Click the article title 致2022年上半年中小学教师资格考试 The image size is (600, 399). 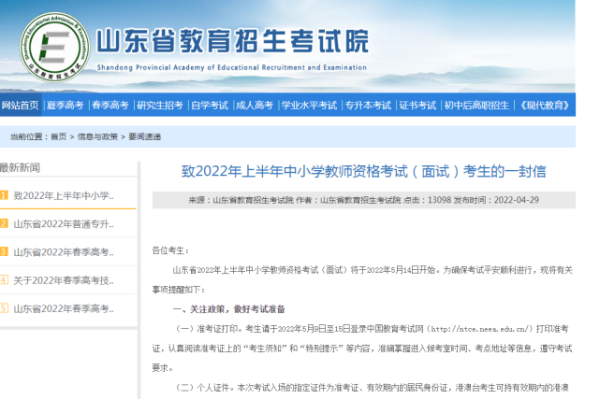click(364, 171)
